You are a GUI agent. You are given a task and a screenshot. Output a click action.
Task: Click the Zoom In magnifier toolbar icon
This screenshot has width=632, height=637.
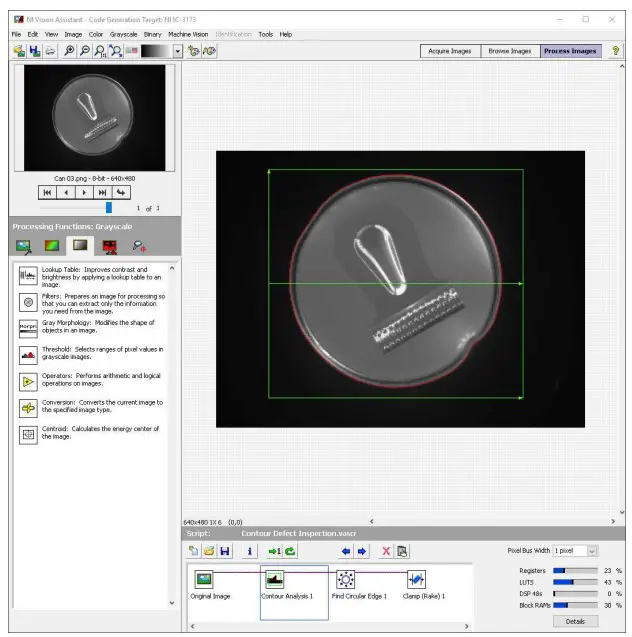tap(68, 50)
